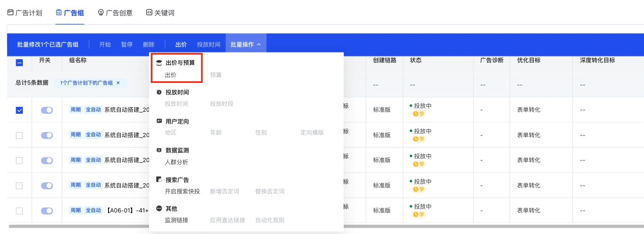Viewport: 644px width, 234px height.
Task: Toggle the 【A06-01】 row's switch
Action: click(x=47, y=211)
